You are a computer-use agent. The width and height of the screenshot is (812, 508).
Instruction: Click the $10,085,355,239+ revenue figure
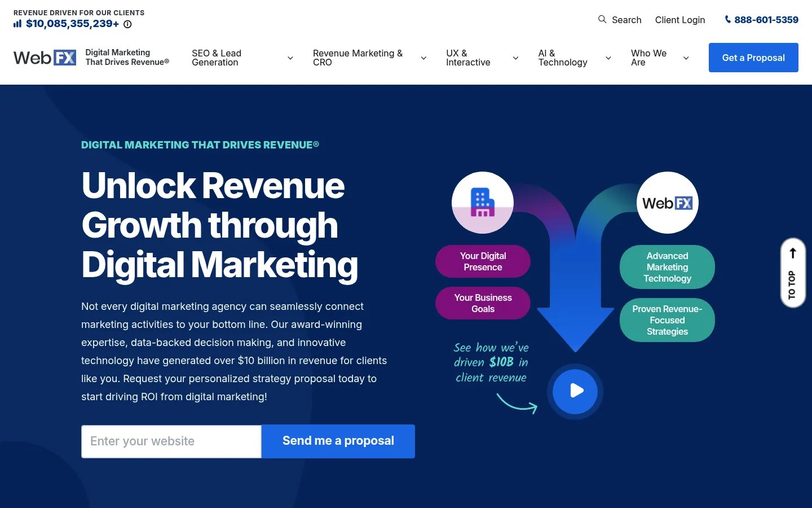tap(72, 24)
